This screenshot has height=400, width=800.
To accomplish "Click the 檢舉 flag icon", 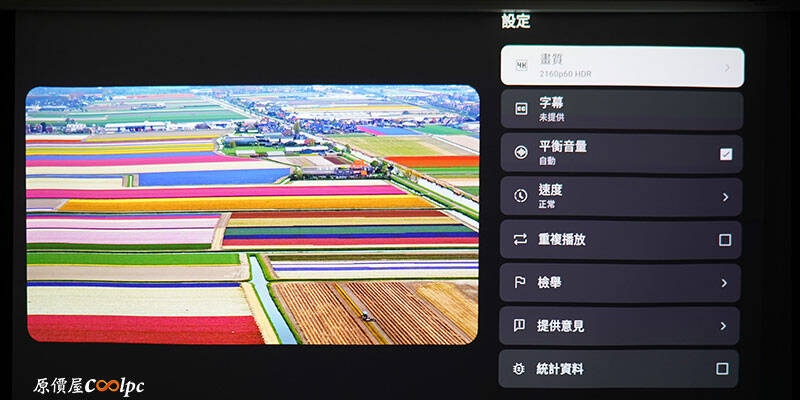I will (519, 282).
